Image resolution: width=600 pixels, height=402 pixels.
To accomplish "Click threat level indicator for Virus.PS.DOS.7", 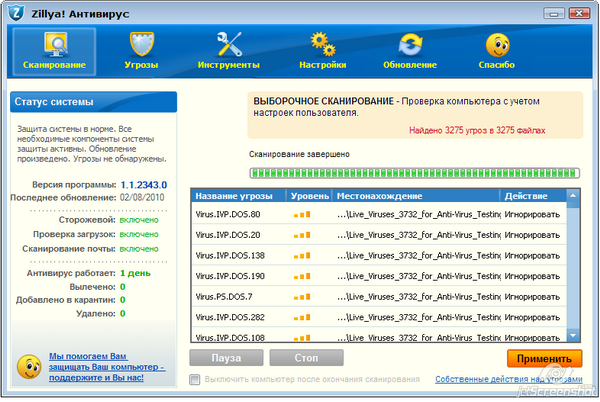I will coord(302,297).
